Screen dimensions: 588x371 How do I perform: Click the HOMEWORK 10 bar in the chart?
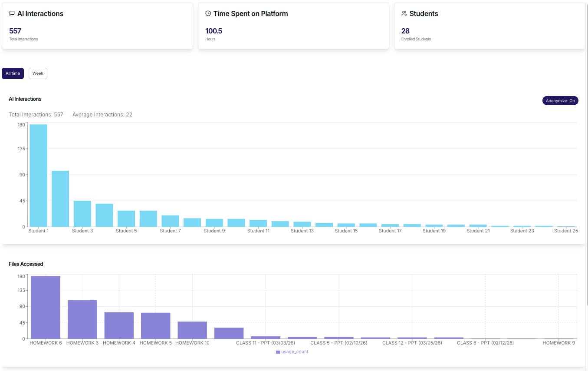[192, 330]
